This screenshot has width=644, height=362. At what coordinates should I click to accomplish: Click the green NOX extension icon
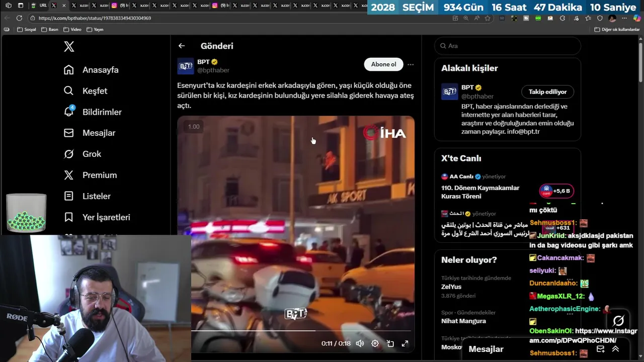click(x=538, y=18)
